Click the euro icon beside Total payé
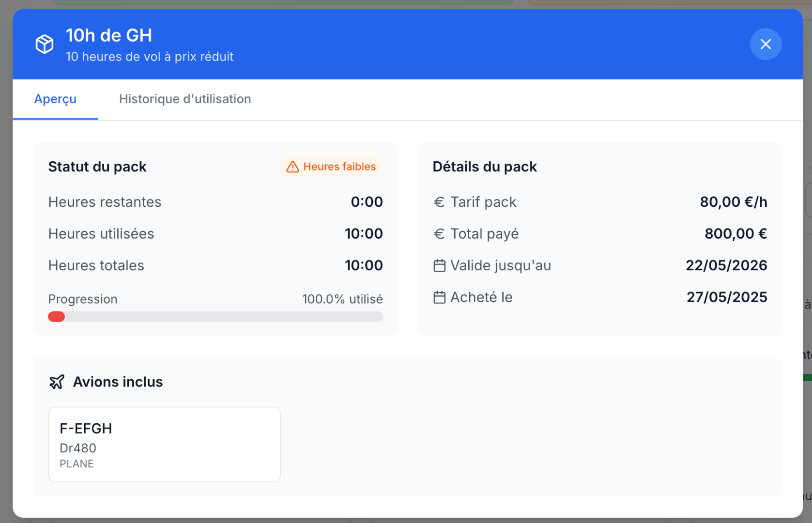812x523 pixels. pyautogui.click(x=439, y=233)
